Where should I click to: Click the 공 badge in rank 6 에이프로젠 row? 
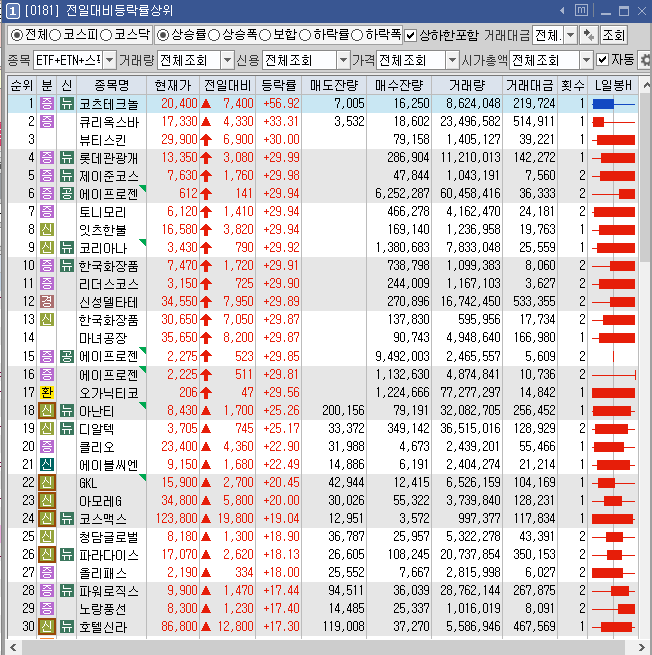(x=67, y=194)
